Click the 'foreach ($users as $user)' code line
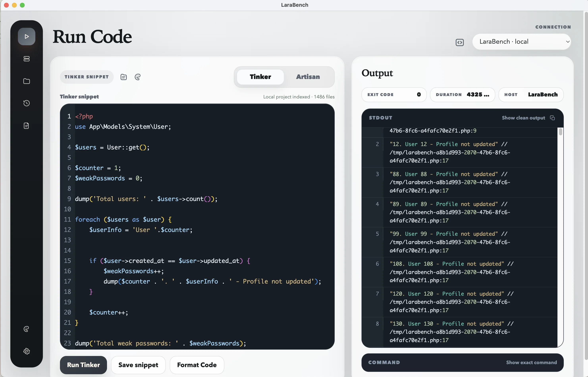The width and height of the screenshot is (588, 377). click(x=123, y=219)
